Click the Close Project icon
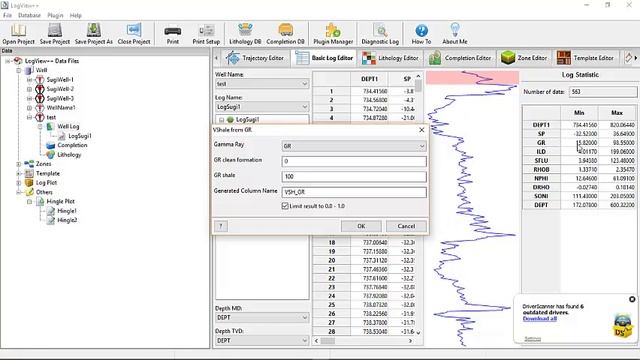640x360 pixels. pos(134,33)
